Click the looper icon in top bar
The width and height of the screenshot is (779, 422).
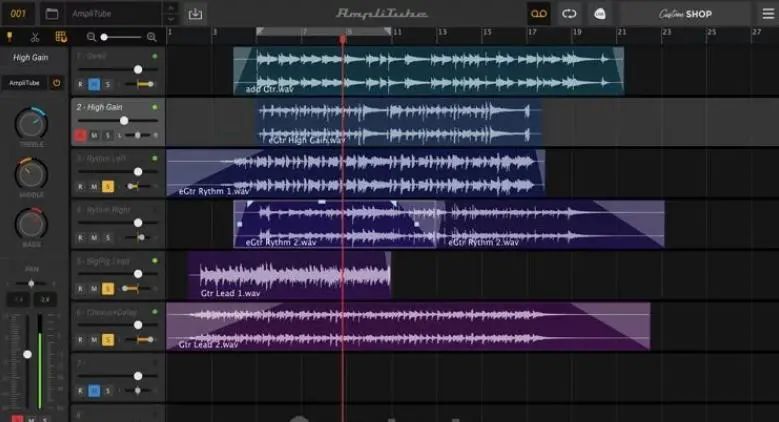coord(569,14)
